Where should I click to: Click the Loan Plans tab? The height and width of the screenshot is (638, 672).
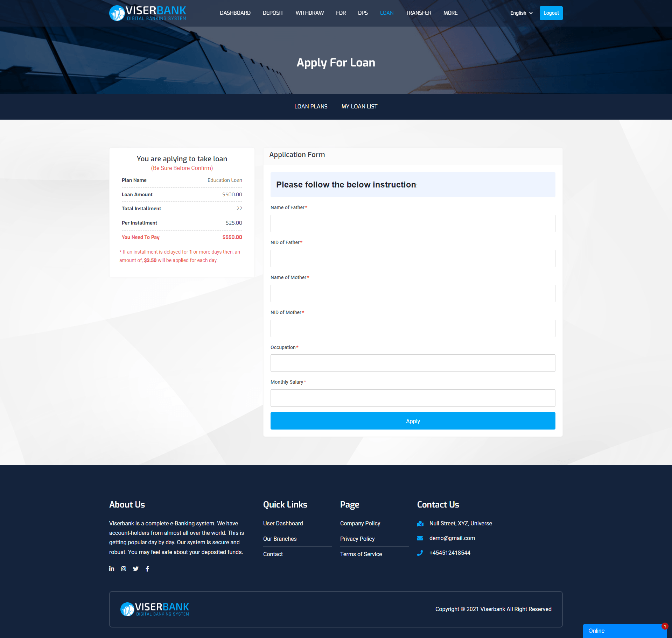click(x=310, y=106)
